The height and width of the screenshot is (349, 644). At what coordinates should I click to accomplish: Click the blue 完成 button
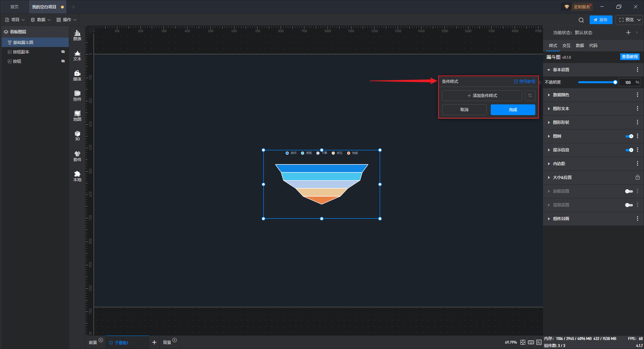click(513, 110)
